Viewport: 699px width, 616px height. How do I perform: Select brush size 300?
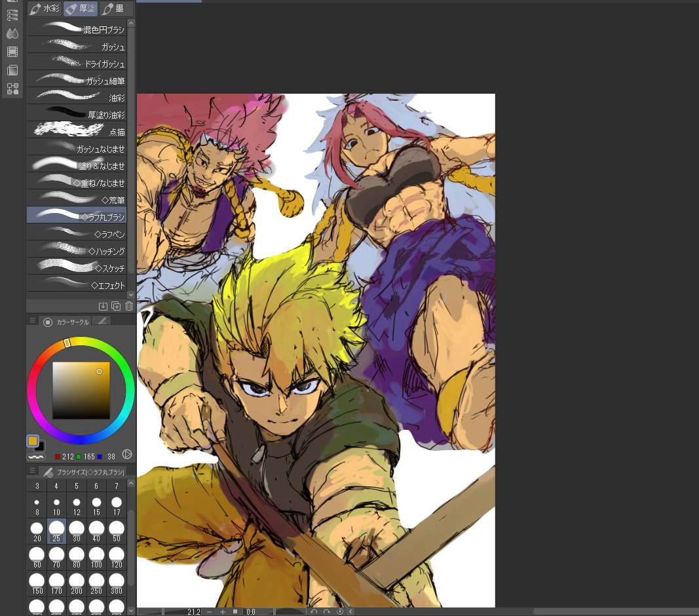(x=117, y=584)
